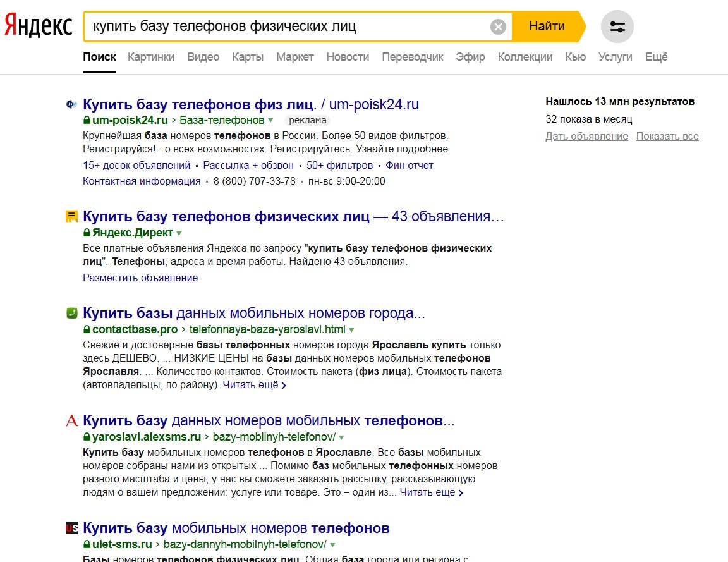Expand the Ещё services menu
This screenshot has height=562, width=728.
pos(656,57)
